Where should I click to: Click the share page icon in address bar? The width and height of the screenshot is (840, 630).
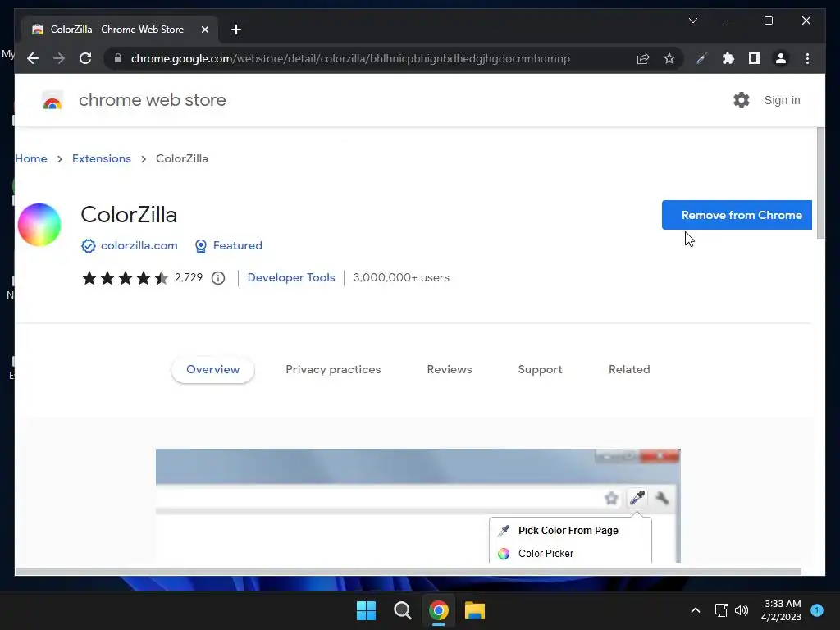[643, 58]
